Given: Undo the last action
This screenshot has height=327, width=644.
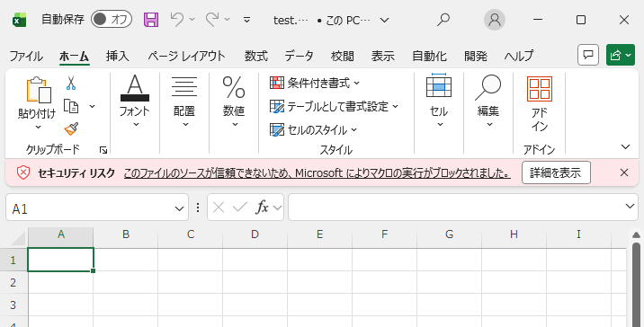Looking at the screenshot, I should coord(177,19).
